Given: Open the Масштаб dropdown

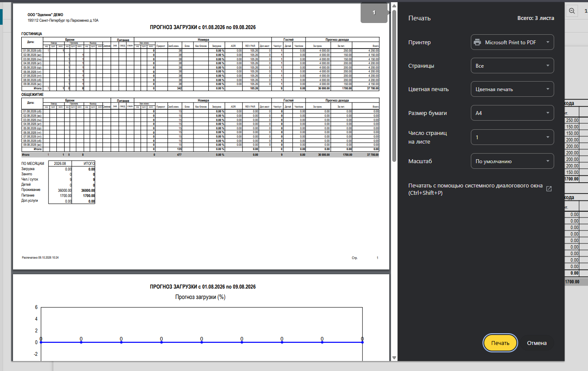Looking at the screenshot, I should 512,161.
